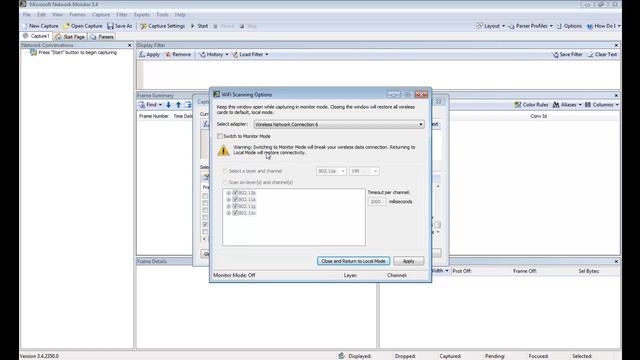640x360 pixels.
Task: Expand the 802.11g tree node
Action: 229,207
